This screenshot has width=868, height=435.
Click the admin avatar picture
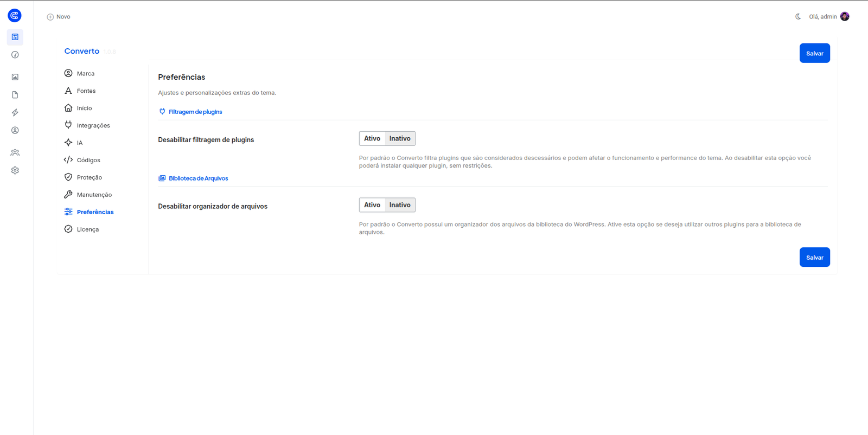[845, 16]
